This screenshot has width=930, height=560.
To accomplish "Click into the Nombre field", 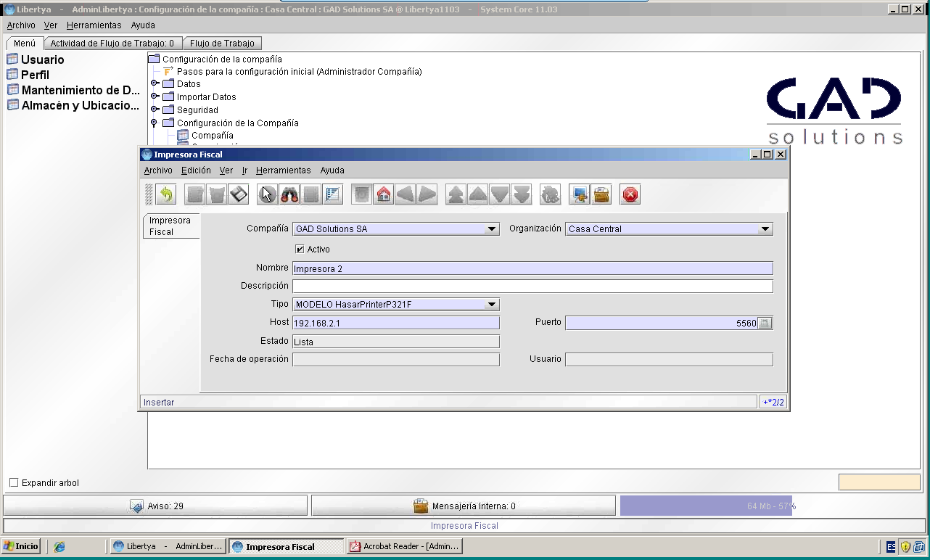I will [532, 268].
